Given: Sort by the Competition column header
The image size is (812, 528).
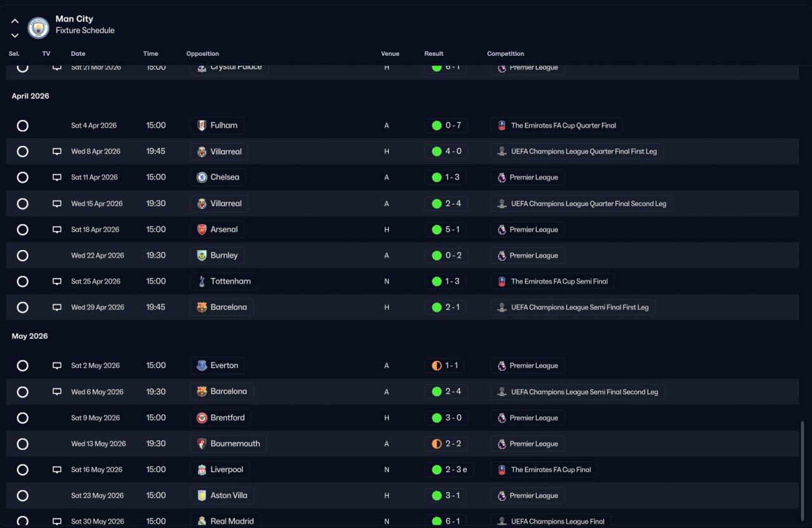Looking at the screenshot, I should click(506, 54).
